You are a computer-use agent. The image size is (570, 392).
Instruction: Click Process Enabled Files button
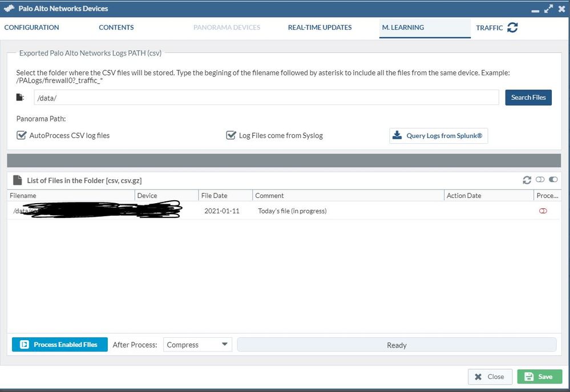[x=59, y=345]
